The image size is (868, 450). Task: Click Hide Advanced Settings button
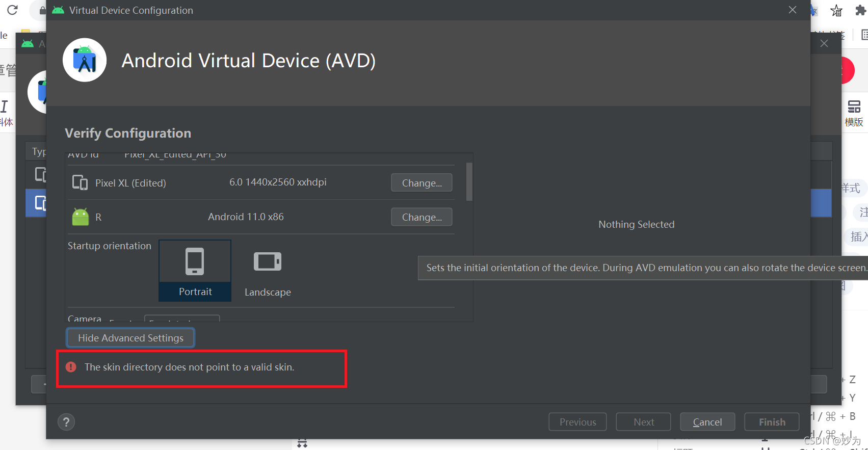coord(130,338)
